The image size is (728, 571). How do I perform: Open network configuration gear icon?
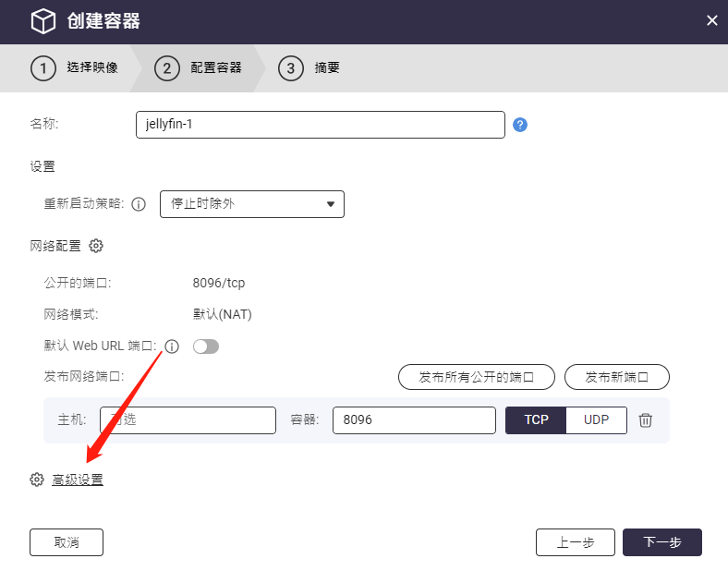[x=96, y=246]
